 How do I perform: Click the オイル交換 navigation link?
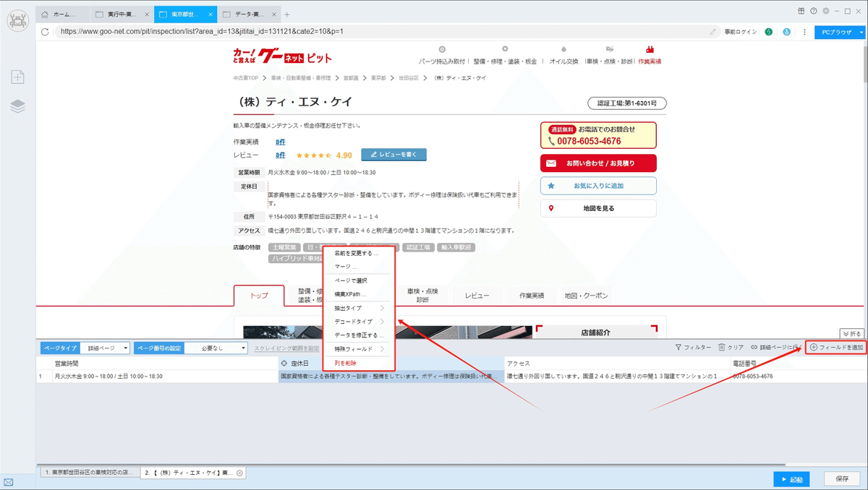point(563,61)
